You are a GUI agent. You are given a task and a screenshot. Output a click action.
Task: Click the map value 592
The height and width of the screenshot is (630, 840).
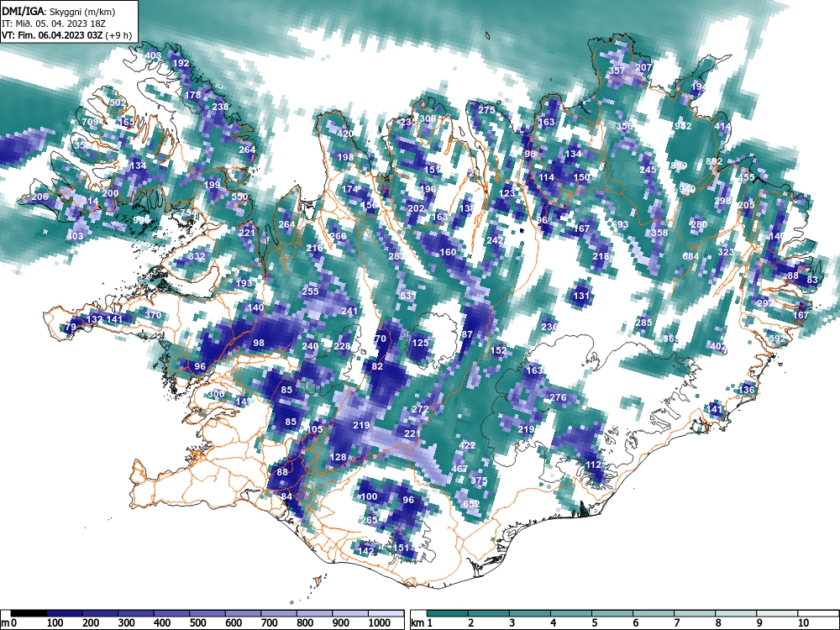777,339
